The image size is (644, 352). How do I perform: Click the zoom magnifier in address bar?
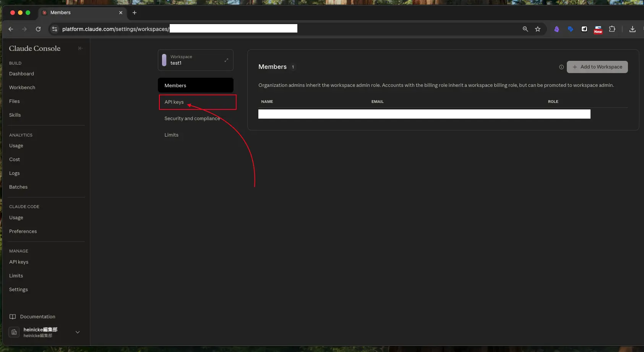[525, 29]
